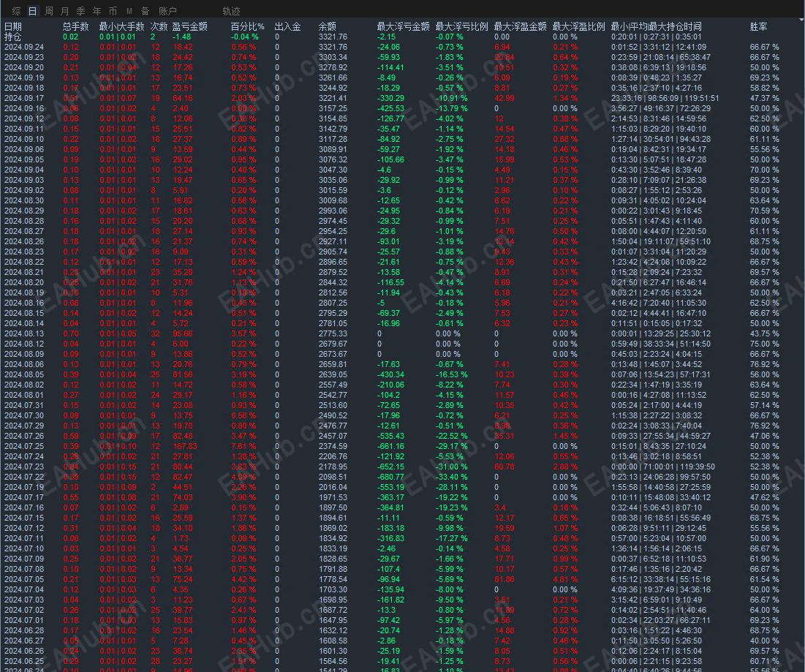Click the -316.83 floating loss on 2024.07.11
The height and width of the screenshot is (672, 805).
tap(390, 538)
